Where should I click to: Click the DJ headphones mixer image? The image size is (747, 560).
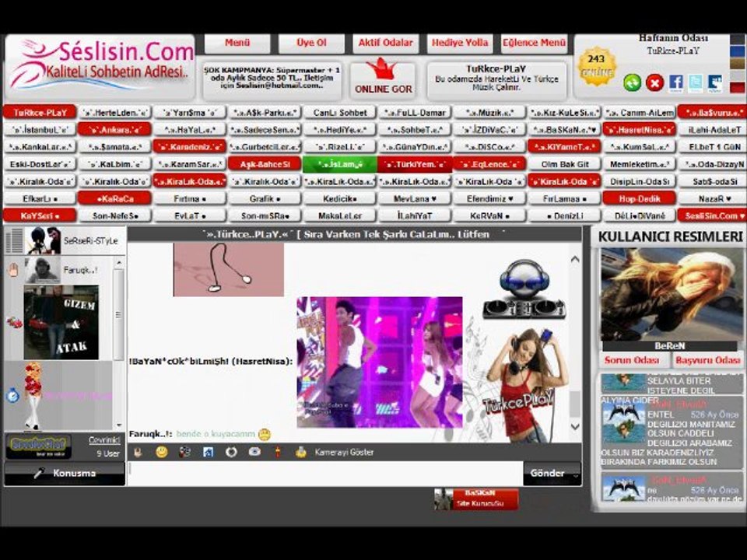pos(524,289)
